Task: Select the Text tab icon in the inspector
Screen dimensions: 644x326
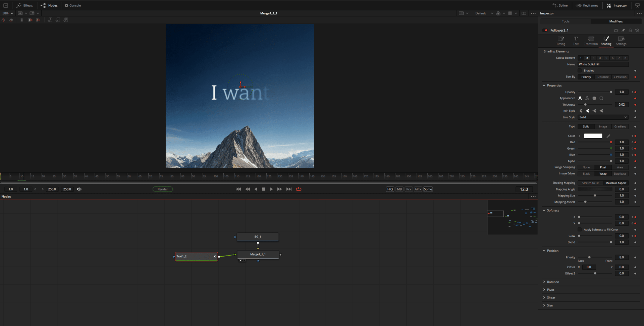Action: (576, 40)
